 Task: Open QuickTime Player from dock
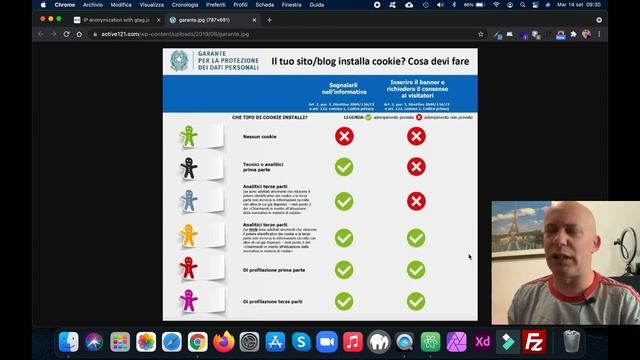pyautogui.click(x=404, y=342)
